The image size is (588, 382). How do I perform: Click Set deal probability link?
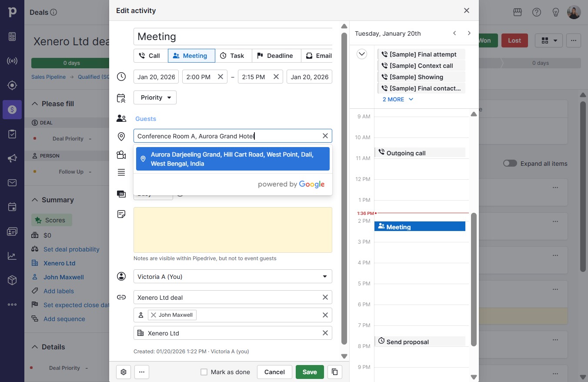pyautogui.click(x=71, y=249)
